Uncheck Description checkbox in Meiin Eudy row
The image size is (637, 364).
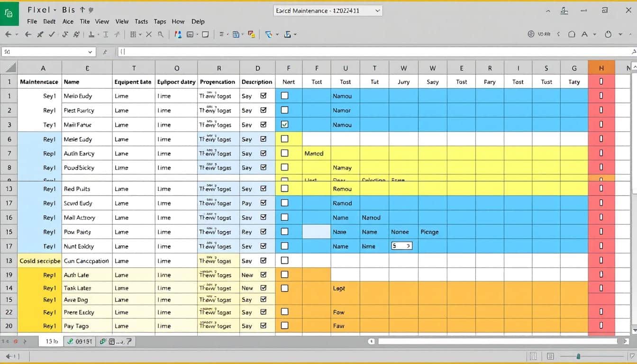click(264, 96)
